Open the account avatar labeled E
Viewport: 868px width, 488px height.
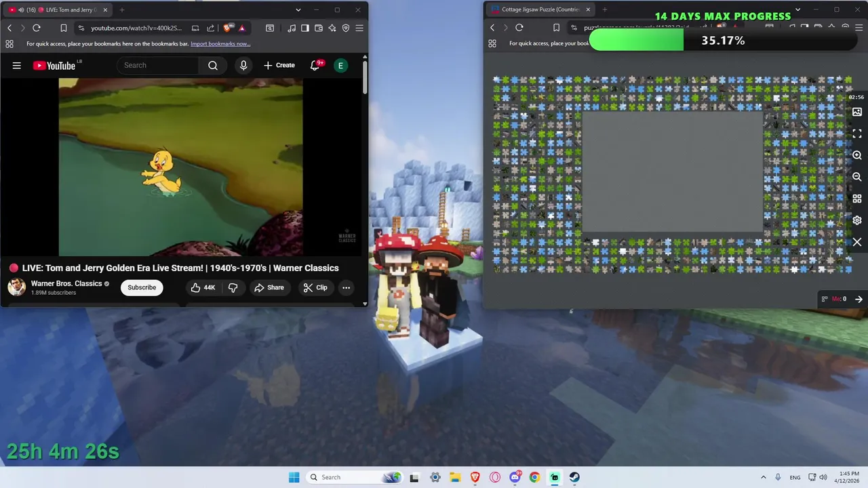(x=340, y=66)
